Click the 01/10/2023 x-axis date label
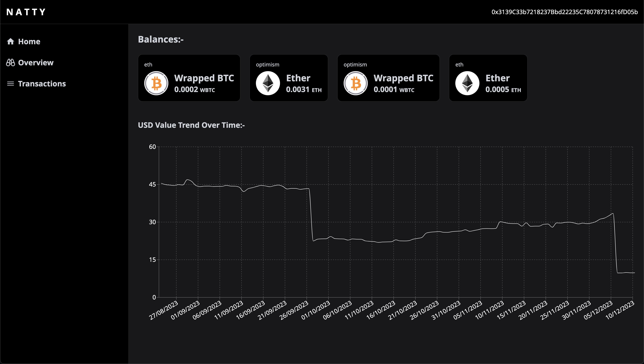The image size is (644, 364). (x=316, y=310)
